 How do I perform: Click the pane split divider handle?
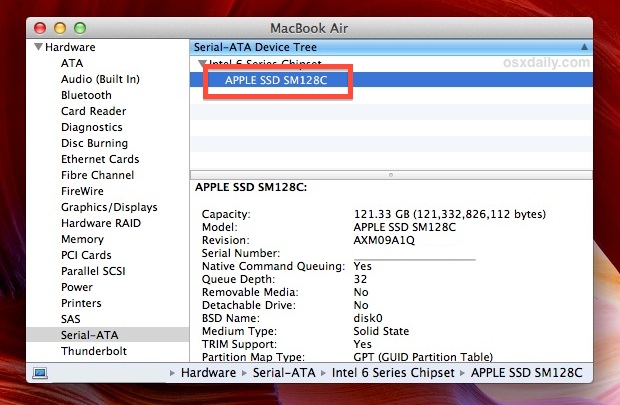click(391, 175)
